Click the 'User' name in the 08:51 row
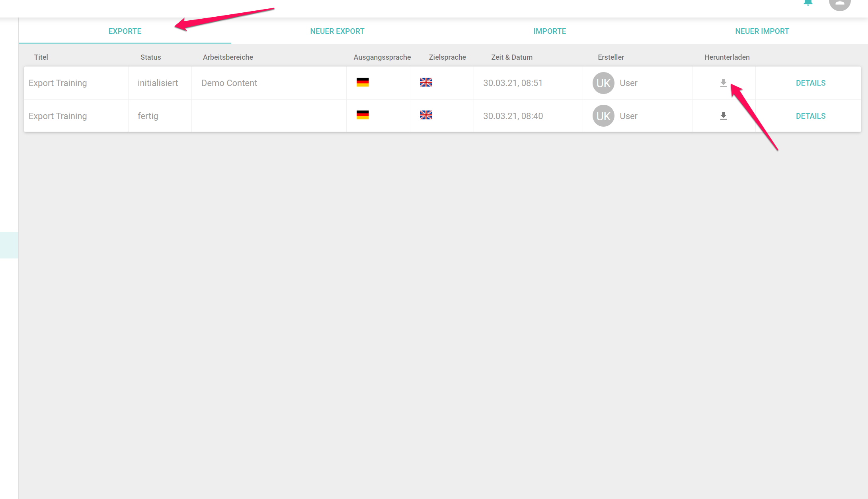868x499 pixels. point(628,83)
